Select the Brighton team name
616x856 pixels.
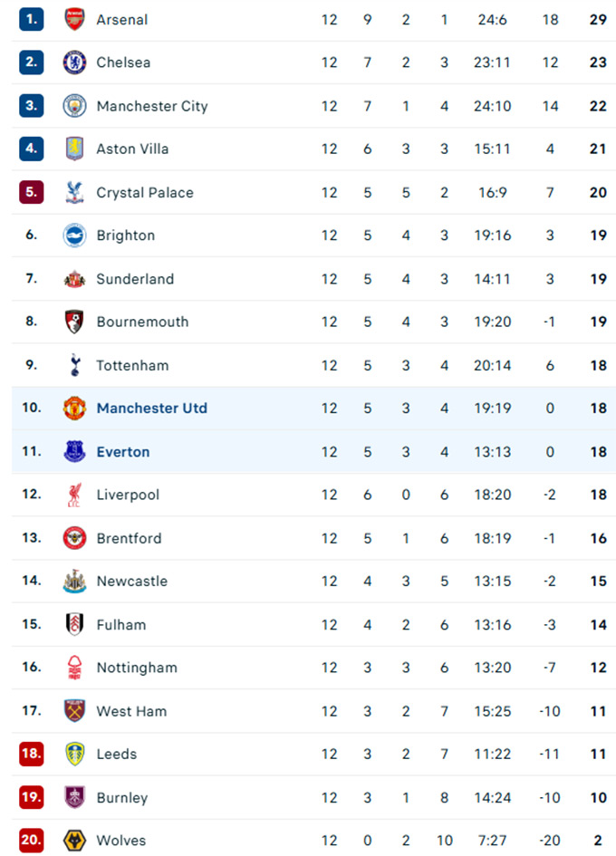click(x=125, y=236)
